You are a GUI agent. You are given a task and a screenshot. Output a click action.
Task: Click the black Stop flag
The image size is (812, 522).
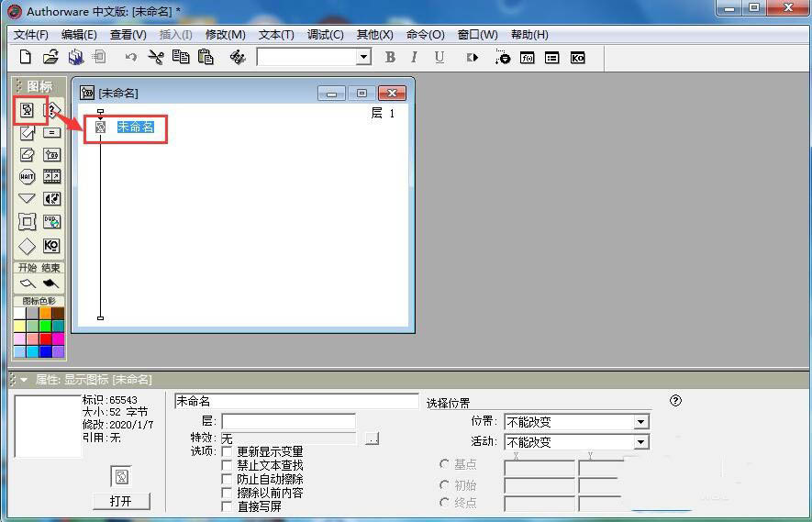[x=50, y=283]
